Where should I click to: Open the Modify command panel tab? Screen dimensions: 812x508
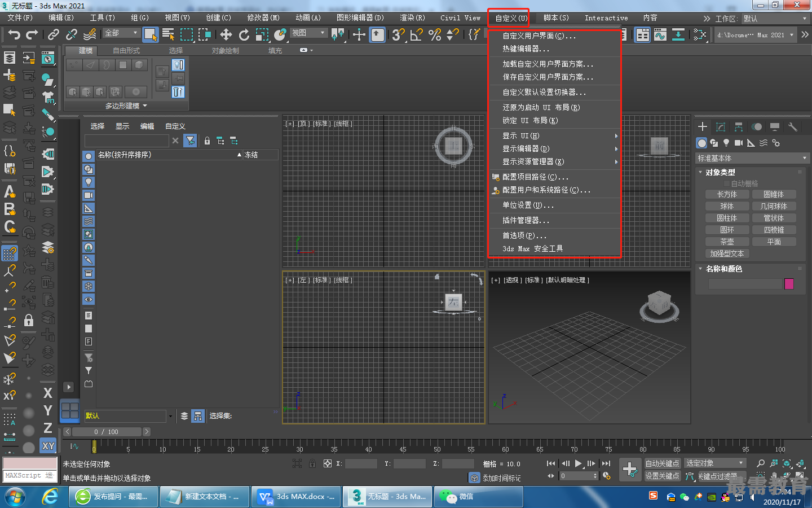click(x=721, y=127)
